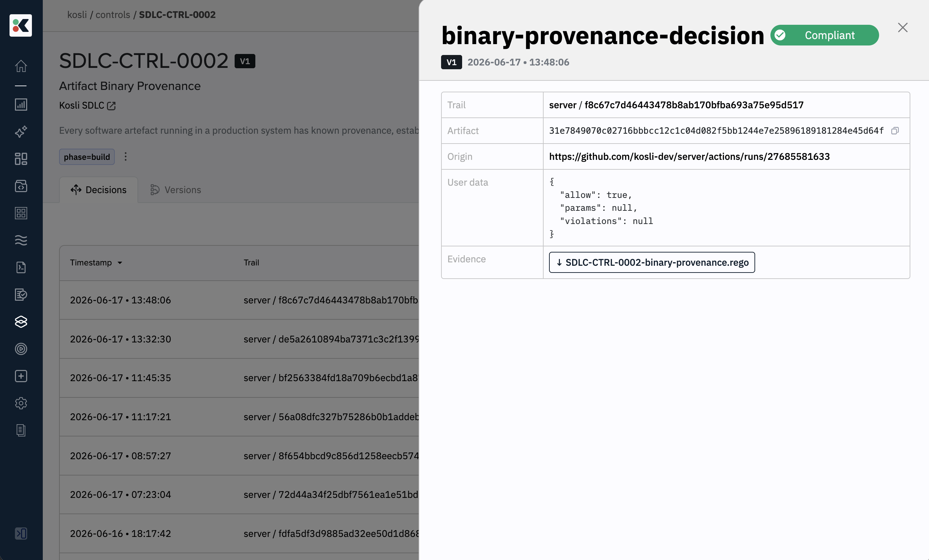Toggle the sidebar collapse icon

[21, 533]
